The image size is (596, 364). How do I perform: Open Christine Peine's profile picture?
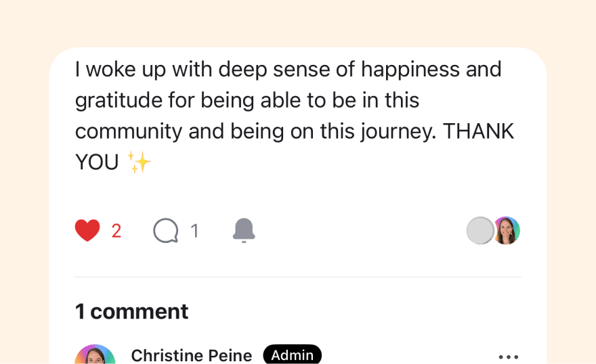(95, 357)
